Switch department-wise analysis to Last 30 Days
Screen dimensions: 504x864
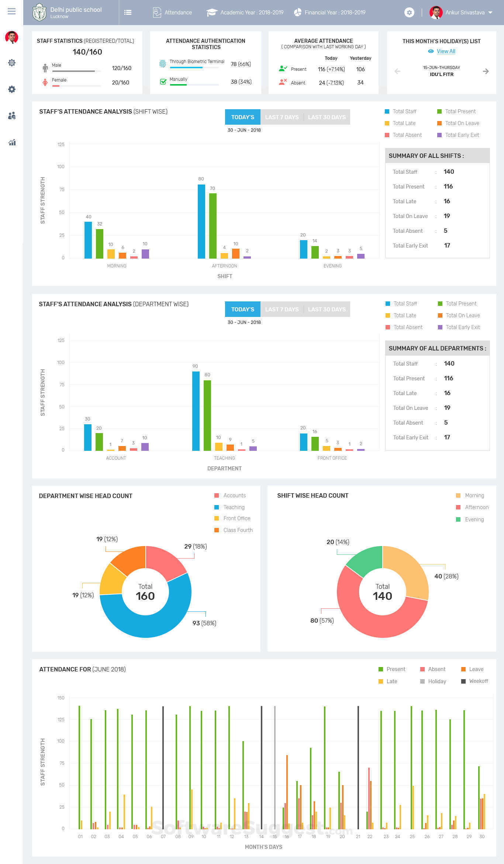[327, 309]
